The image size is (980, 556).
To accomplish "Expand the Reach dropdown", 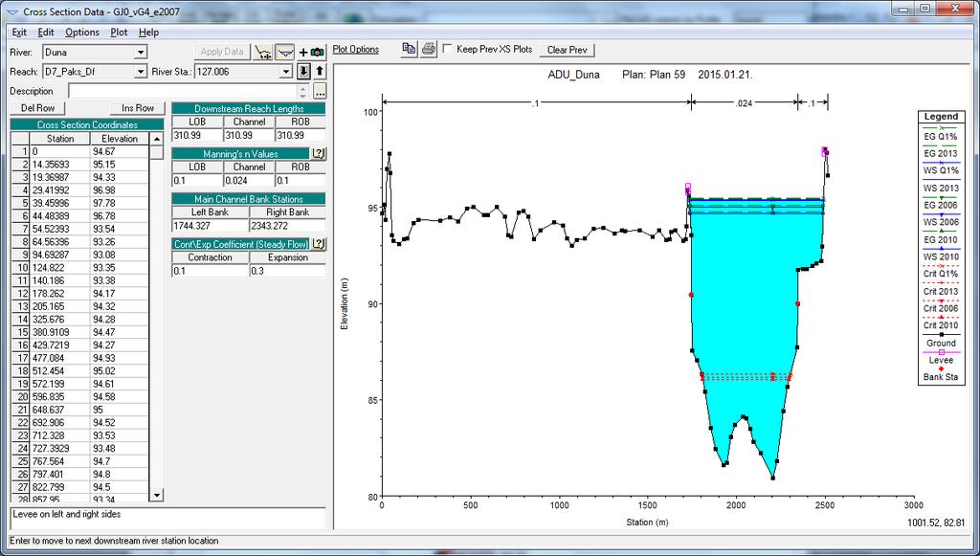I will [141, 72].
